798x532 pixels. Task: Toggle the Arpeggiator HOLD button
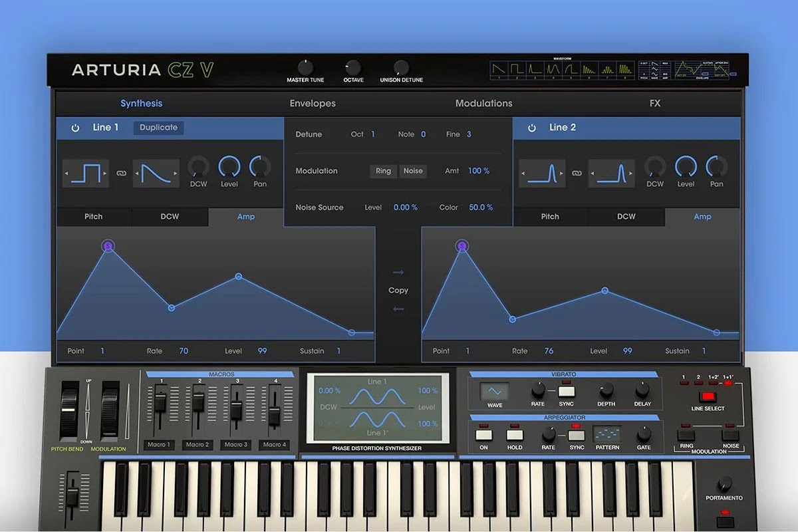point(515,435)
